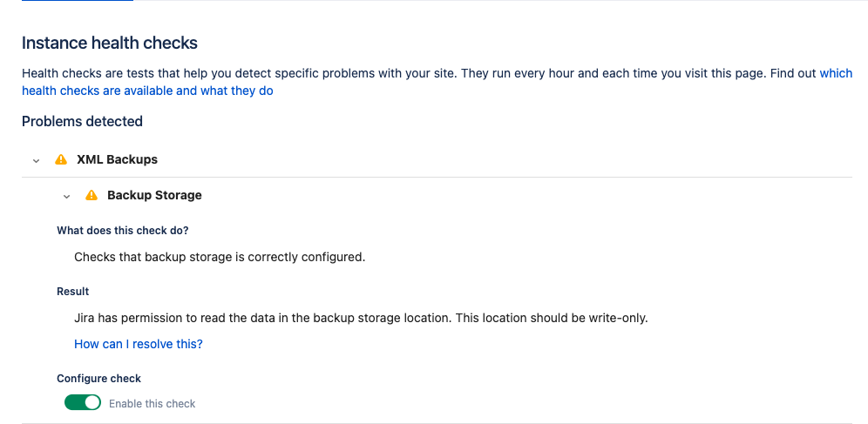Click the Jira read permission result message
This screenshot has height=424, width=868.
click(x=361, y=318)
